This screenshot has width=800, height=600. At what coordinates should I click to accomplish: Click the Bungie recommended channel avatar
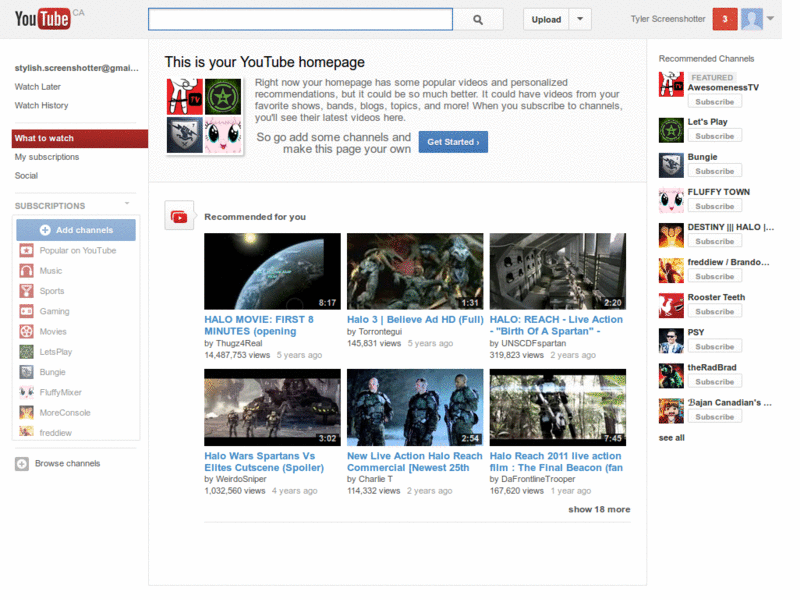tap(671, 165)
